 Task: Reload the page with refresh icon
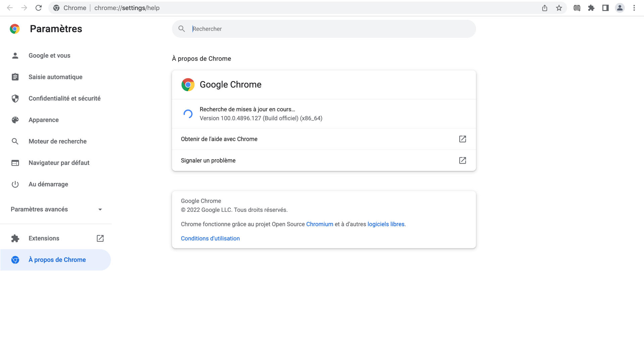point(39,8)
